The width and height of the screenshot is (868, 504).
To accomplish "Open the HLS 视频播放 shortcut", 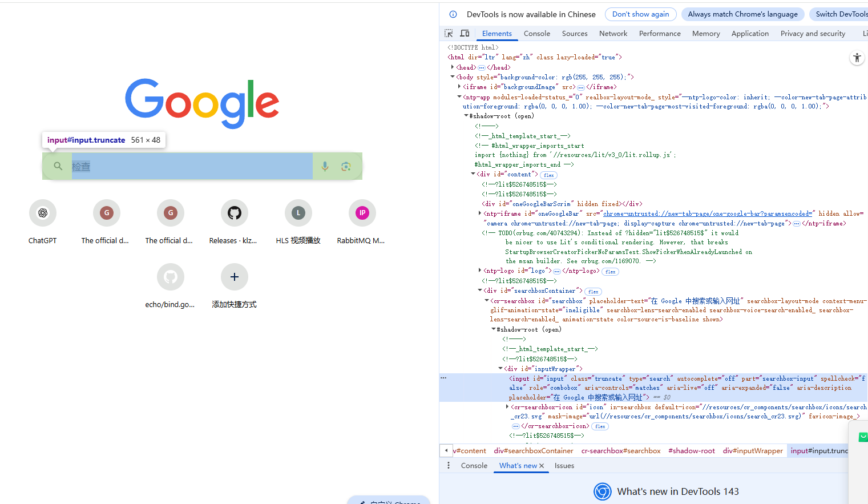I will point(298,223).
